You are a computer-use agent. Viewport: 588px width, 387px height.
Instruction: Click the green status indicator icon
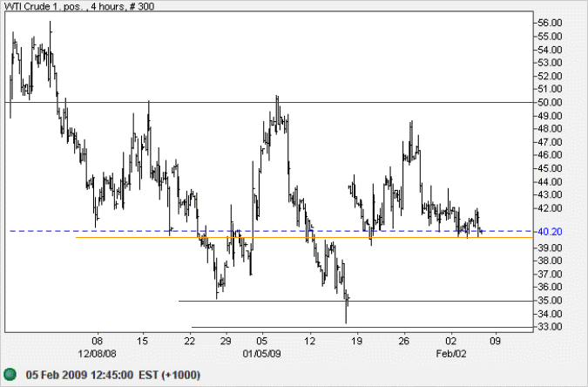pyautogui.click(x=10, y=374)
